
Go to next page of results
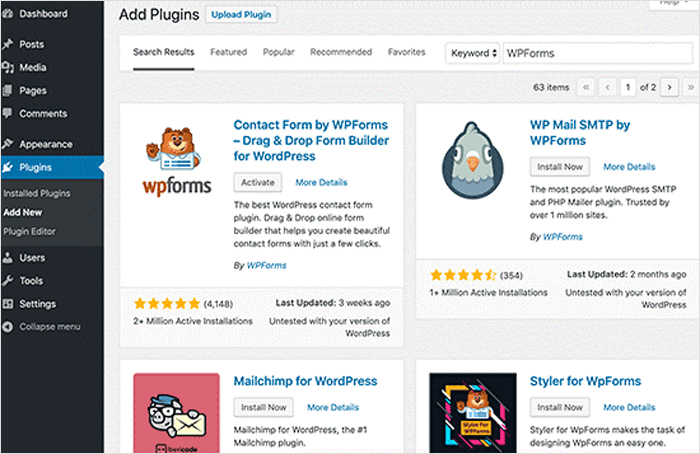(x=669, y=87)
